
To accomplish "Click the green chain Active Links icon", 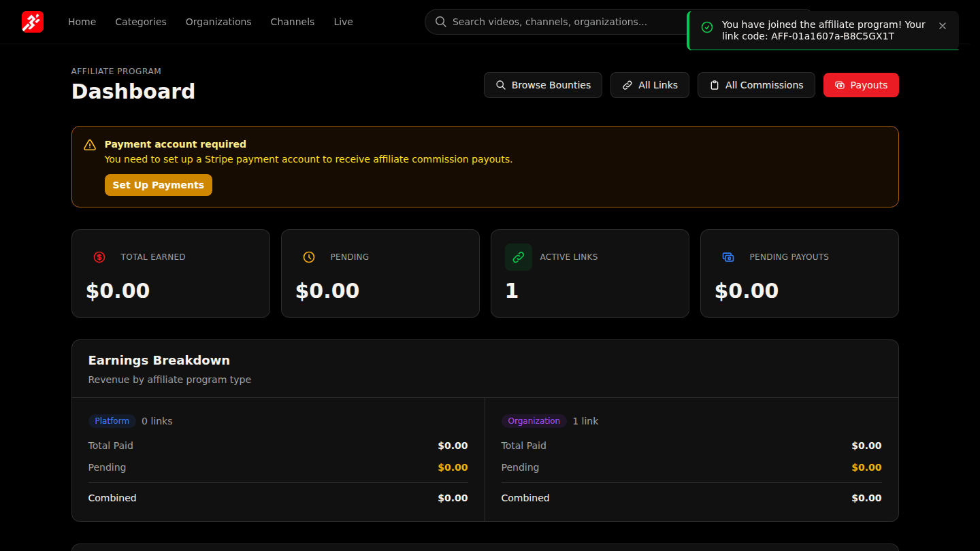I will pyautogui.click(x=519, y=257).
